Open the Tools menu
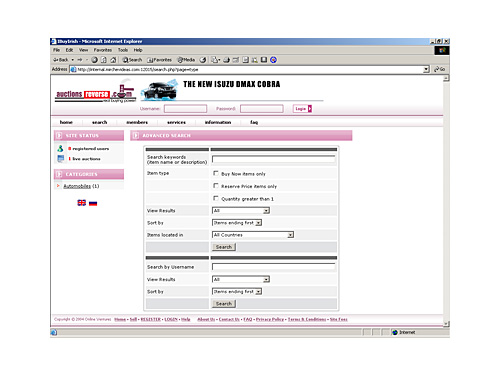This screenshot has width=500, height=375. 123,50
